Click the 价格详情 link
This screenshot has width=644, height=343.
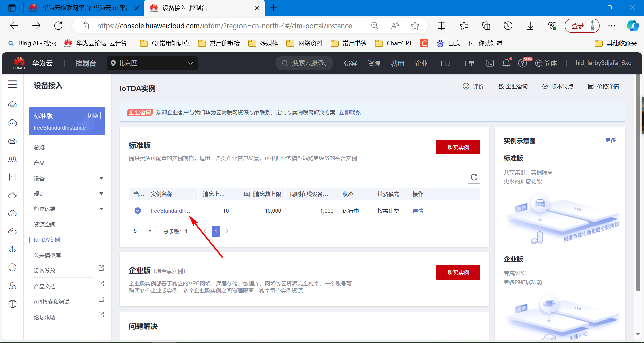coord(603,86)
